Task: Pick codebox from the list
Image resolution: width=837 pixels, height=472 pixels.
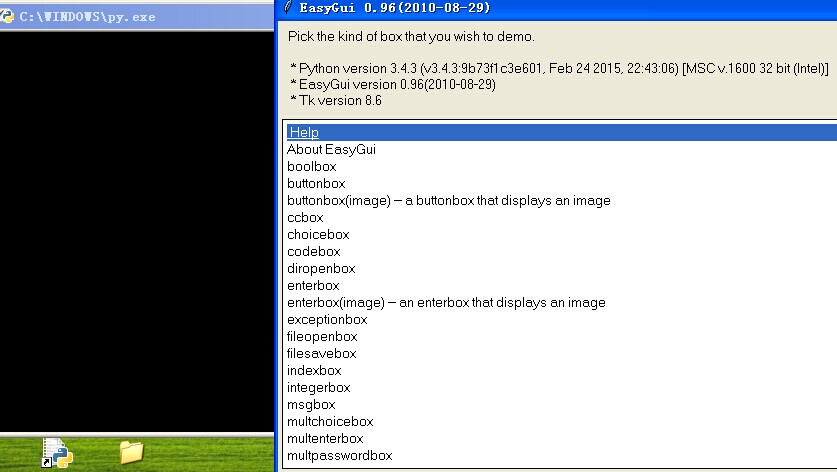Action: click(313, 251)
